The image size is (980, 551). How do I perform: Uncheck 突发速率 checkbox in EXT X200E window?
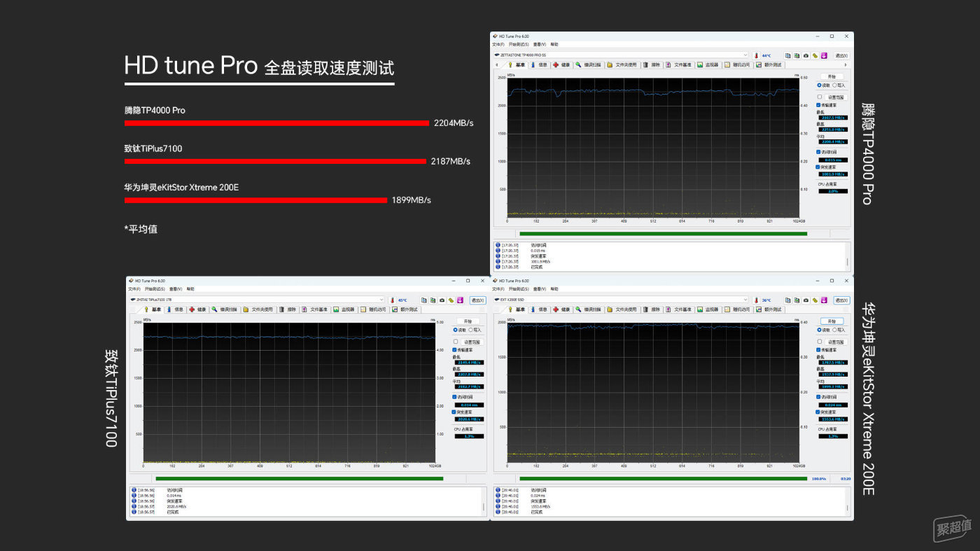[818, 412]
